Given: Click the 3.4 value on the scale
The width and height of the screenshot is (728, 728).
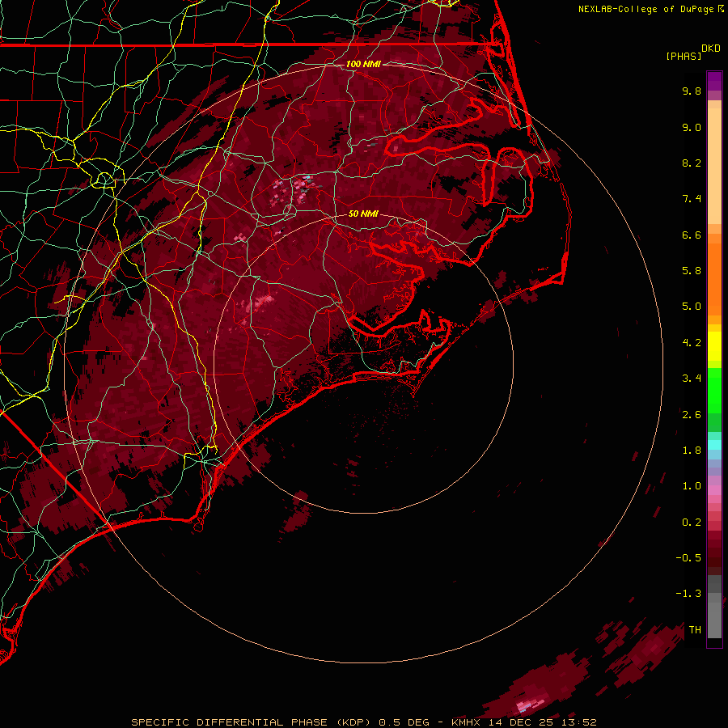Looking at the screenshot, I should (692, 379).
